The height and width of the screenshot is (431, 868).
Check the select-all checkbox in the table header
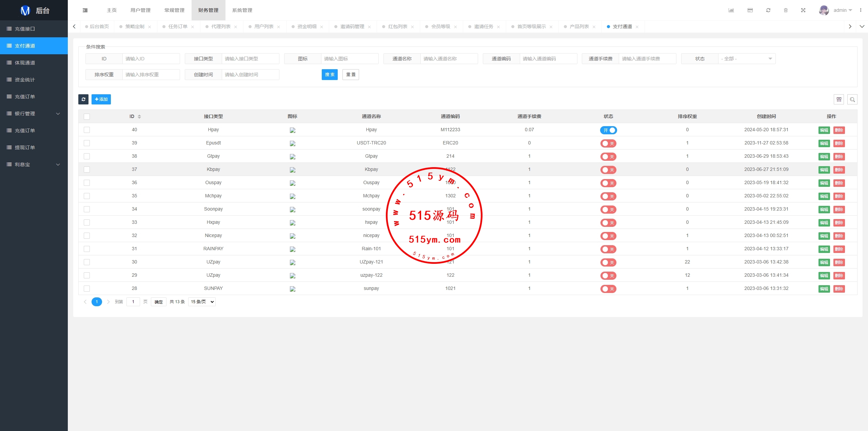click(87, 117)
